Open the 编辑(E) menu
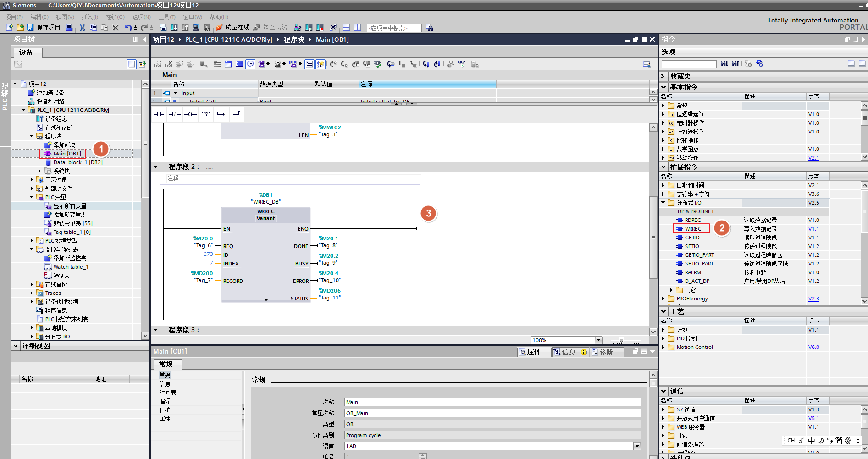 point(39,17)
